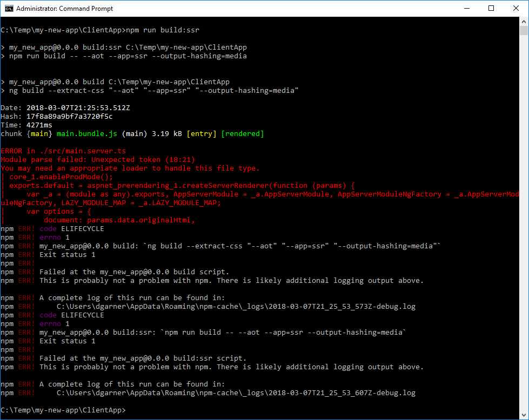Click the 'core_1.enableProdMode();' line
The image size is (529, 420).
[x=61, y=177]
